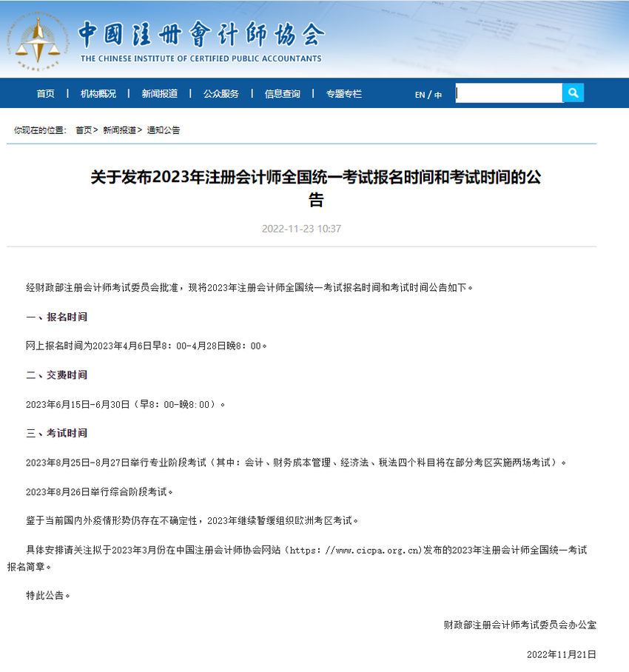Focus the site search input field
Viewport: 629px width, 672px height.
tap(508, 93)
